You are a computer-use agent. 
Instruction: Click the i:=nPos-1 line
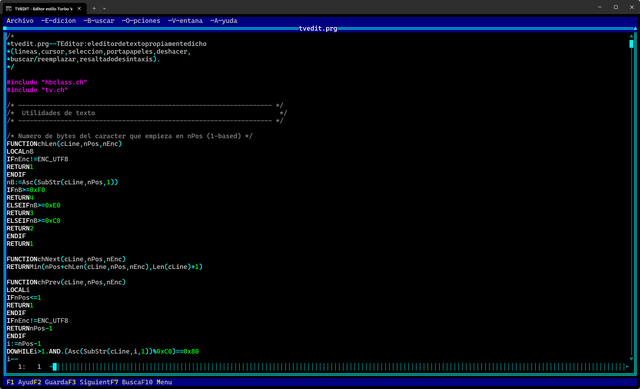click(24, 344)
